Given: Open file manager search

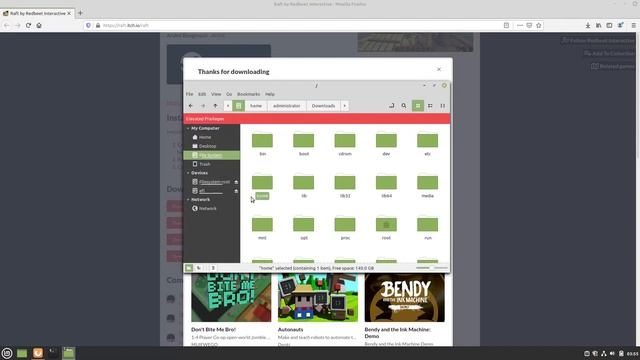Looking at the screenshot, I should click(404, 106).
